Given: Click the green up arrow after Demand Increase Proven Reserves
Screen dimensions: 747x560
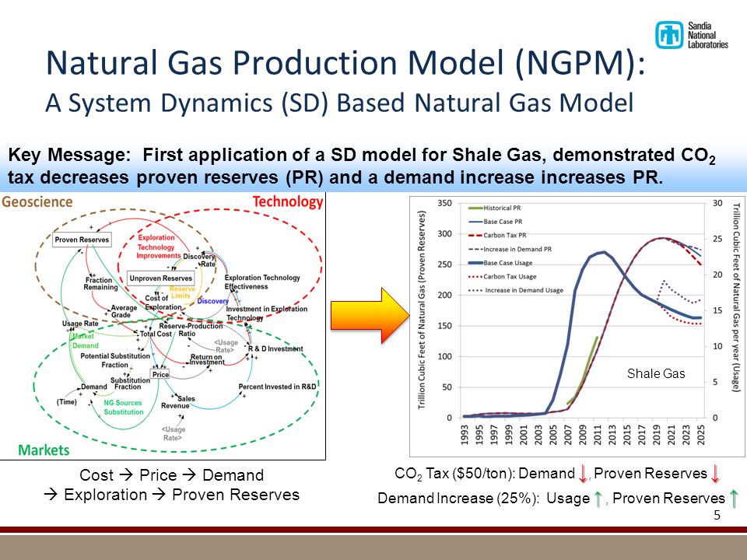Looking at the screenshot, I should [734, 499].
